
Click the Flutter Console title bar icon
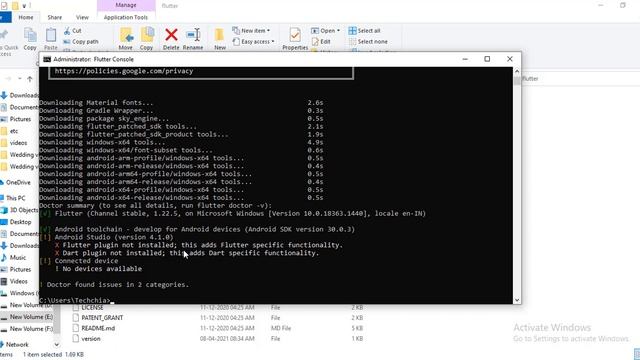pos(47,59)
